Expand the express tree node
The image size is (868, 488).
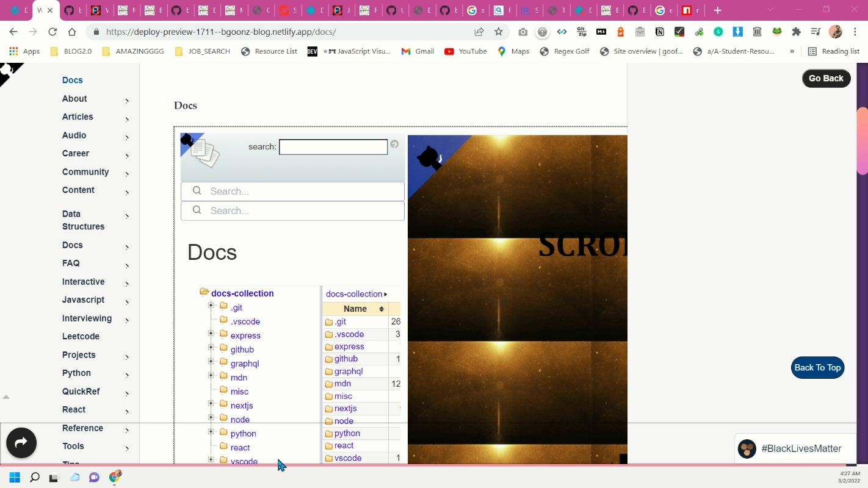click(211, 333)
